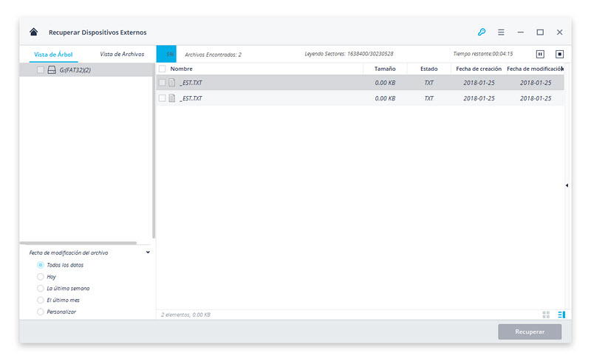Collapse the Fecha de modificación filter
The height and width of the screenshot is (364, 591).
[x=148, y=253]
